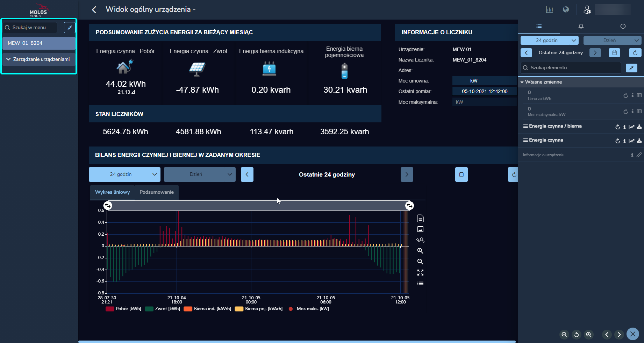The image size is (644, 343).
Task: Toggle Pobór [kWh] series in legend
Action: click(x=123, y=309)
